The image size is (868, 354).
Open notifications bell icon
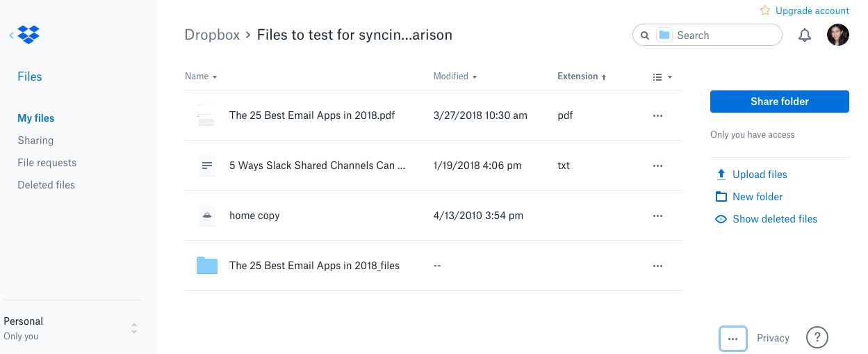click(805, 35)
